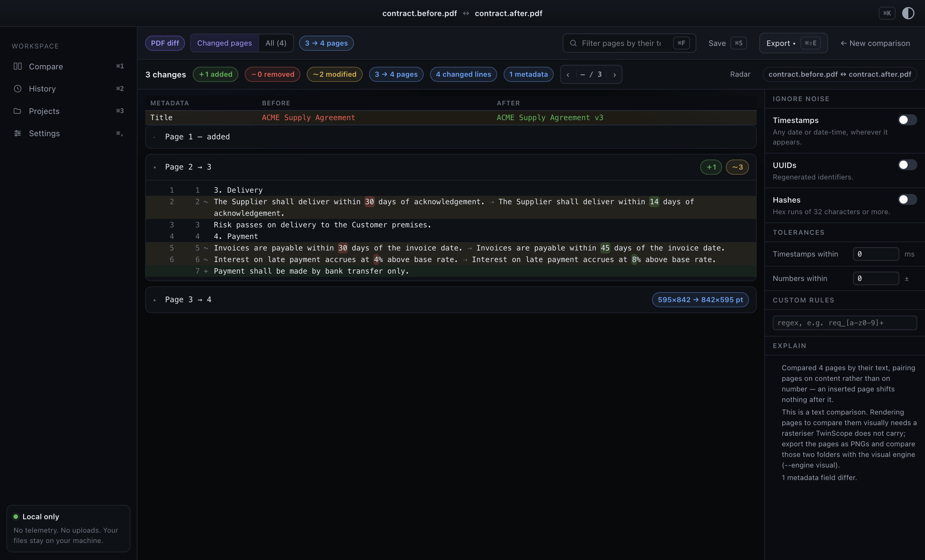Click contract.after.pdf in the title bar
This screenshot has height=560, width=925.
[508, 13]
